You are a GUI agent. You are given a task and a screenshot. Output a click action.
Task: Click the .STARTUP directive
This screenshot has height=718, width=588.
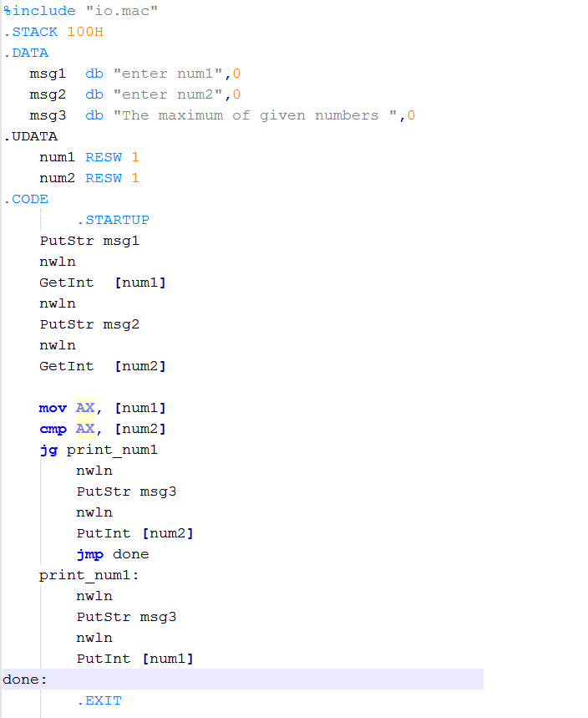pyautogui.click(x=113, y=221)
